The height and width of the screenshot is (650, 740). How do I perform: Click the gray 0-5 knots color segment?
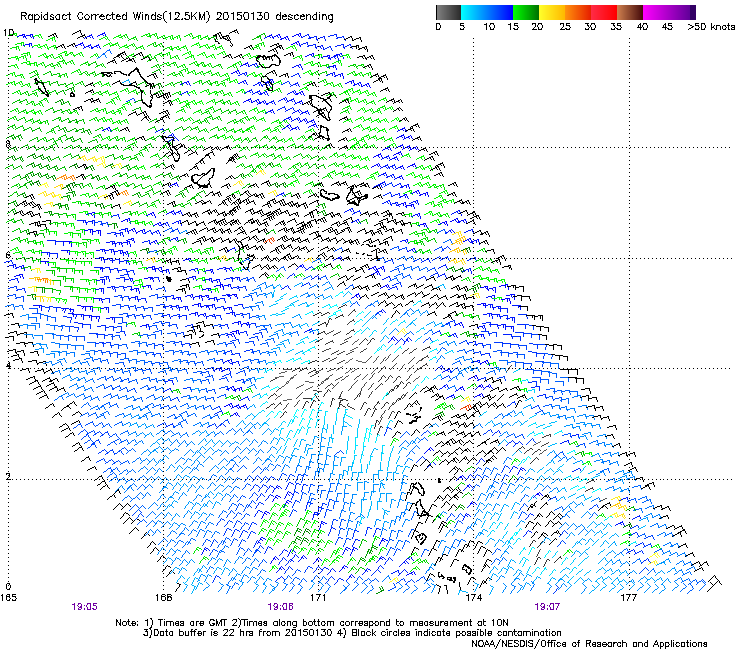pyautogui.click(x=448, y=12)
